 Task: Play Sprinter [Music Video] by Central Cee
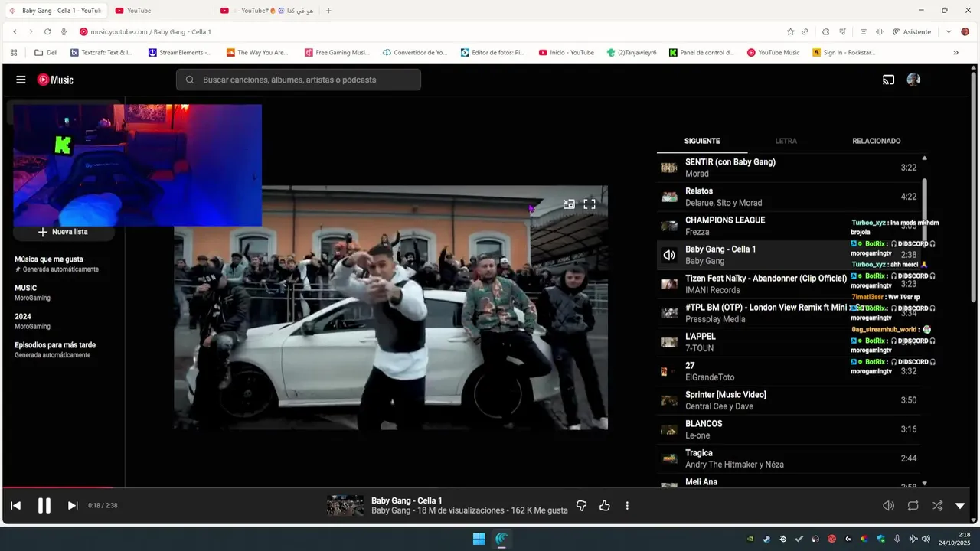790,400
